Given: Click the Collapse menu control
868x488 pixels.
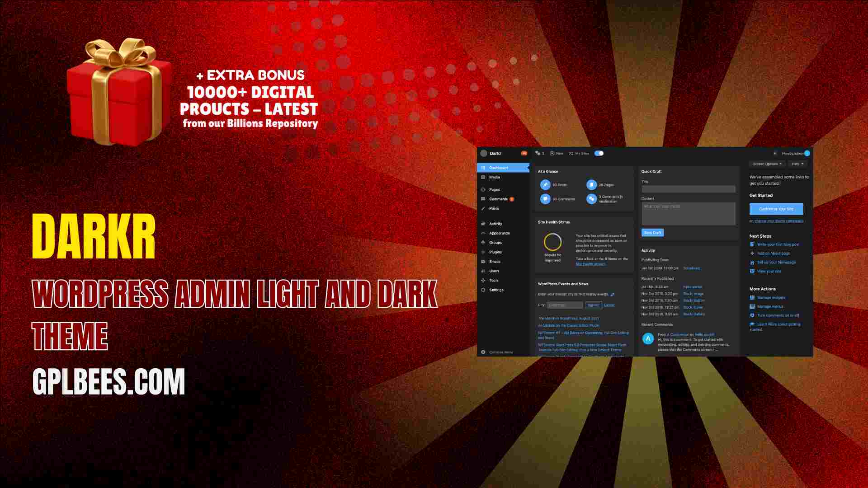Looking at the screenshot, I should click(x=497, y=352).
